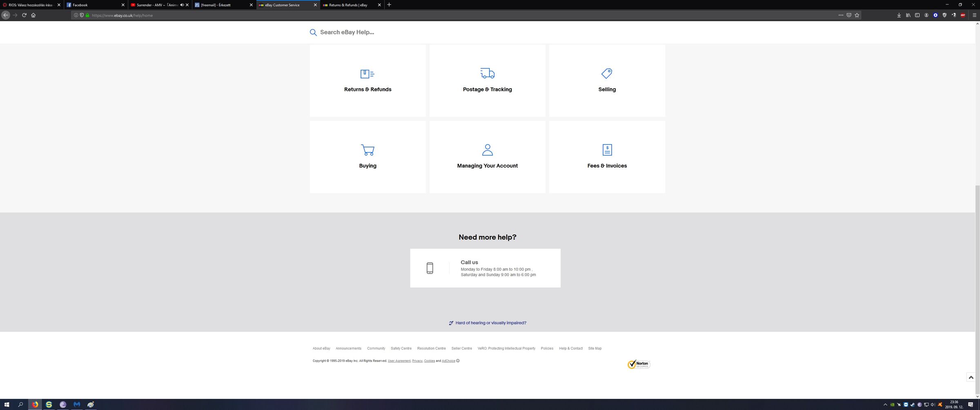
Task: Open VeRO Protecting Intellectual Property link
Action: 506,348
